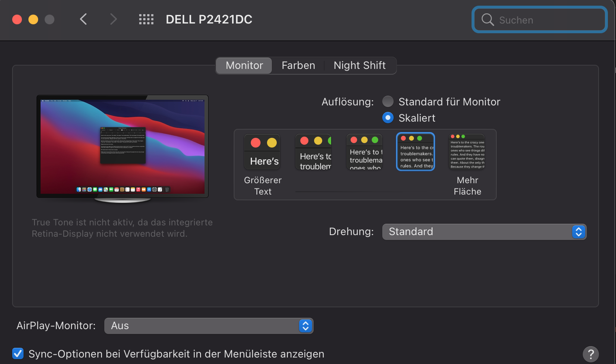Open the Night Shift tab
The image size is (616, 364).
tap(360, 65)
